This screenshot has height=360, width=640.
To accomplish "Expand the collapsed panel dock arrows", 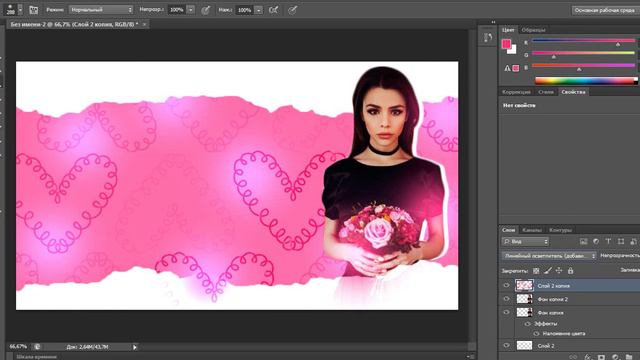I will pyautogui.click(x=493, y=22).
